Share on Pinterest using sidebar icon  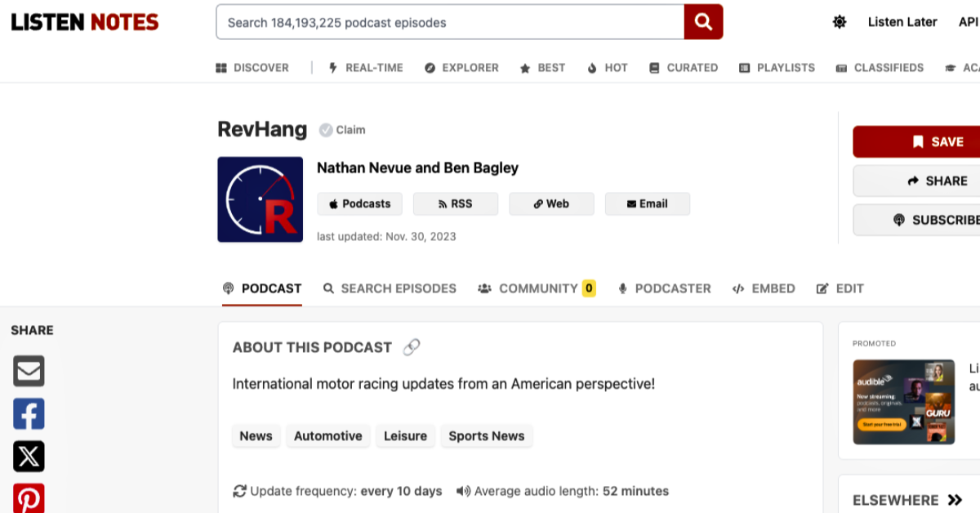tap(29, 498)
